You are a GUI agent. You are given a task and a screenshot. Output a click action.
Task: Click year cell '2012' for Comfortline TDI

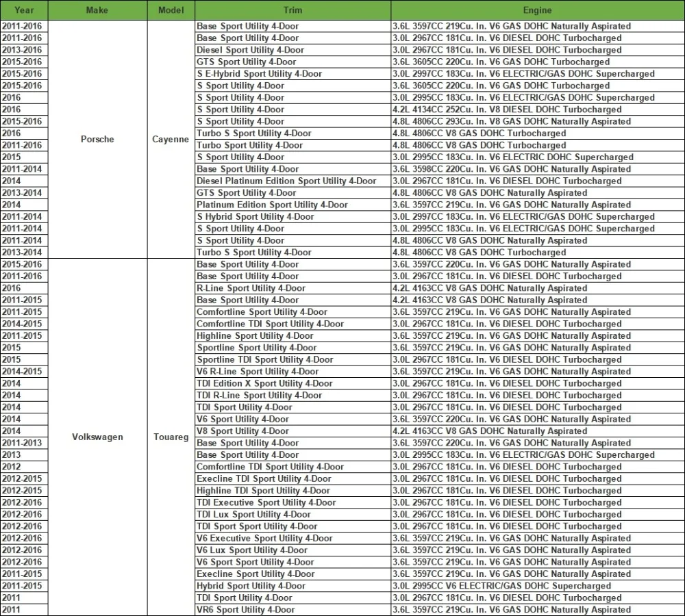pos(24,467)
